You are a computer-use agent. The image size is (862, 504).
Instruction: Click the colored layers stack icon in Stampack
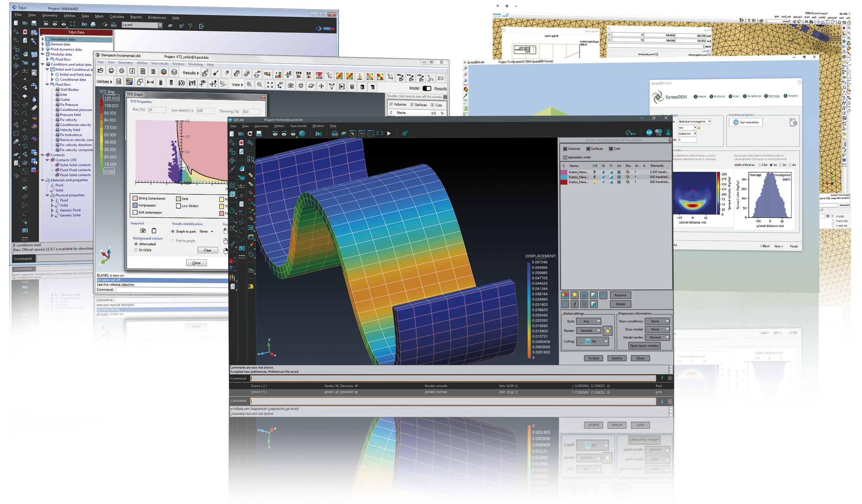(x=164, y=72)
